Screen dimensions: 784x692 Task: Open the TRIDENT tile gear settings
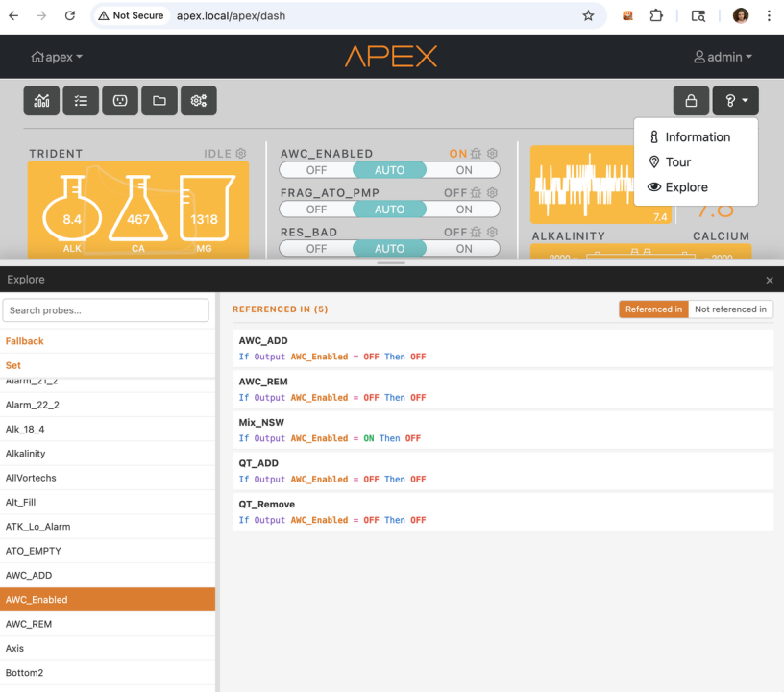click(x=241, y=154)
